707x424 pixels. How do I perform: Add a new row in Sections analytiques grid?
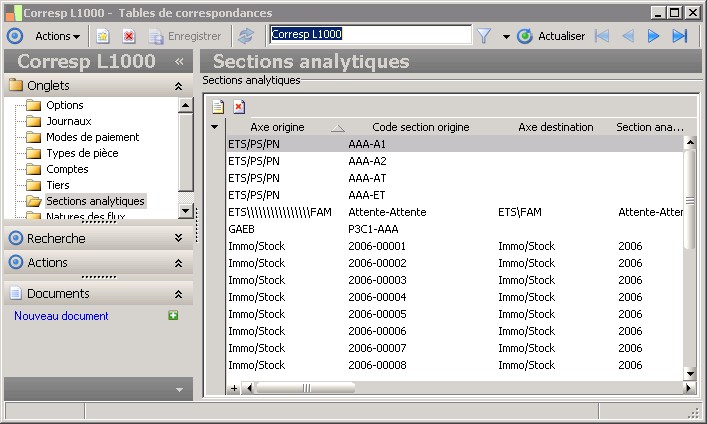[x=218, y=106]
